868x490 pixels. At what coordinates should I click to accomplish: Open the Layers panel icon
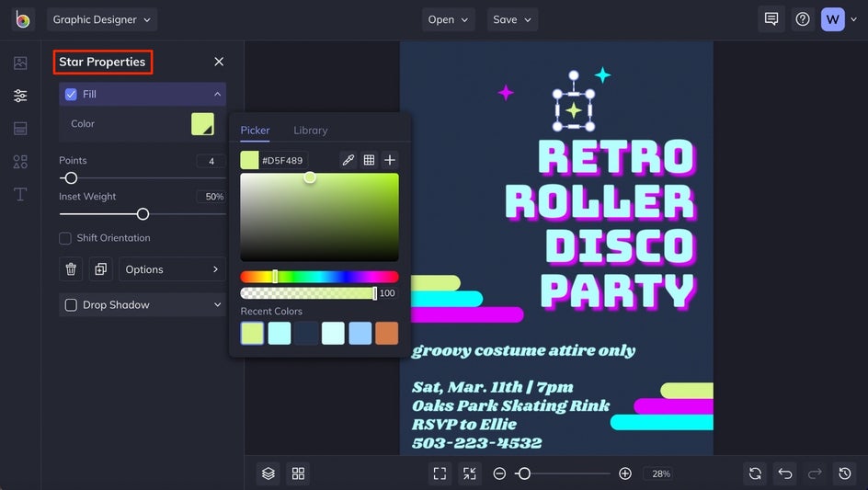pos(268,473)
